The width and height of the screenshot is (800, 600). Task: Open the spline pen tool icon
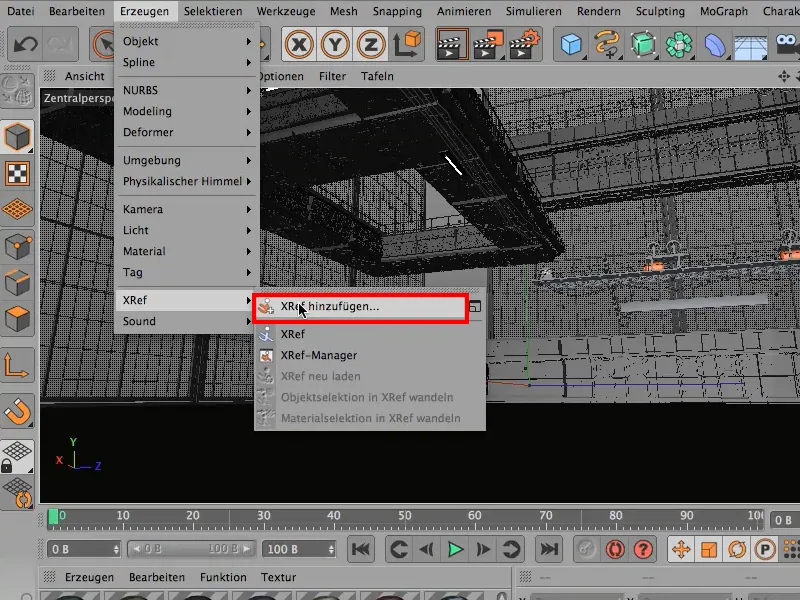(607, 45)
